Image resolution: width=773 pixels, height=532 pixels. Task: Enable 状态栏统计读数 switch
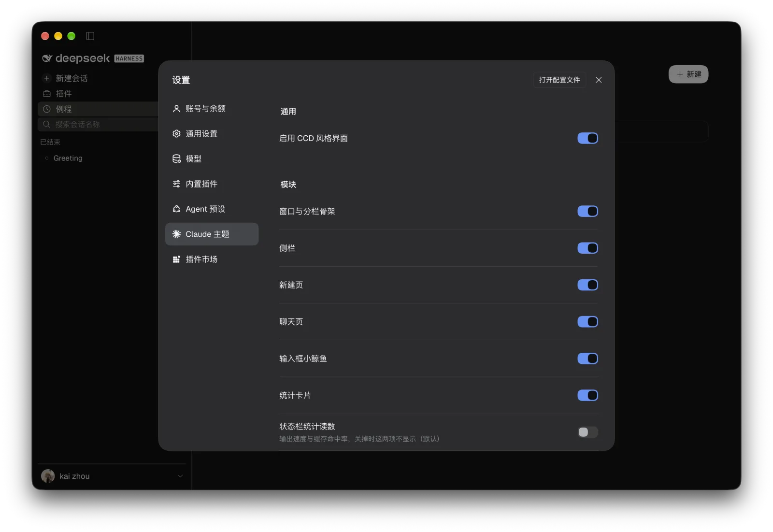(x=587, y=432)
